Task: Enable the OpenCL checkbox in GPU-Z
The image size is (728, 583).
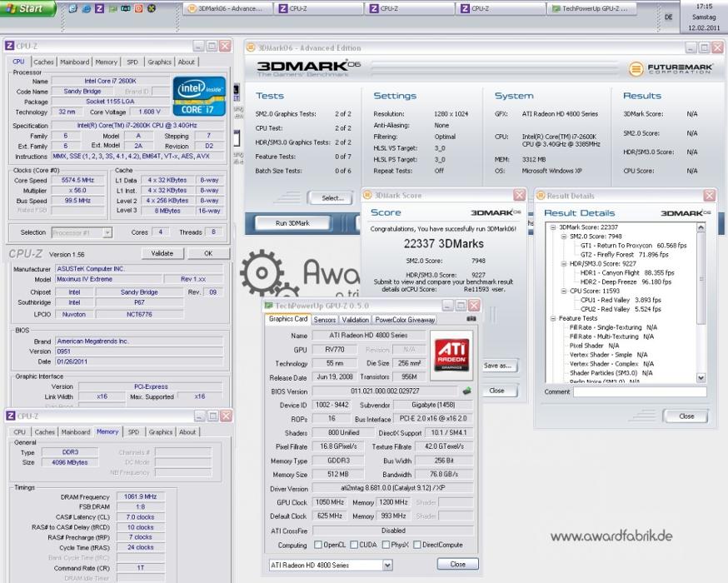Action: point(318,545)
